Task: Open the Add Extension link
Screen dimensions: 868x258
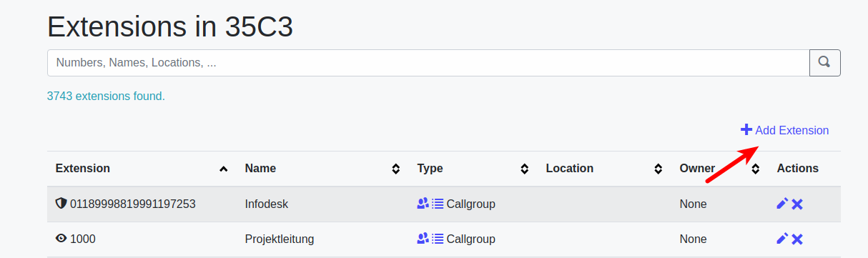Action: [x=785, y=130]
